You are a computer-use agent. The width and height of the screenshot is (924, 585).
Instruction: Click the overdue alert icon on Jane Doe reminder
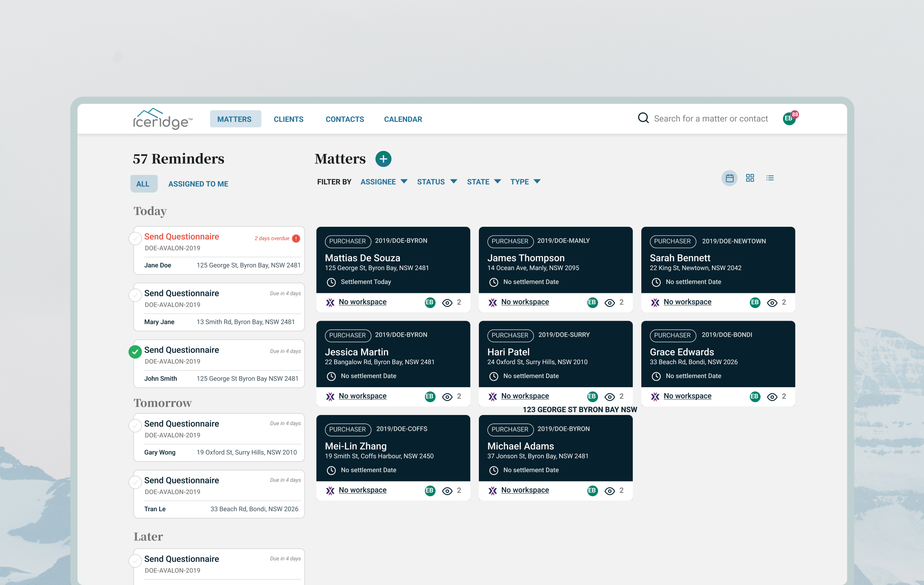[x=296, y=238]
